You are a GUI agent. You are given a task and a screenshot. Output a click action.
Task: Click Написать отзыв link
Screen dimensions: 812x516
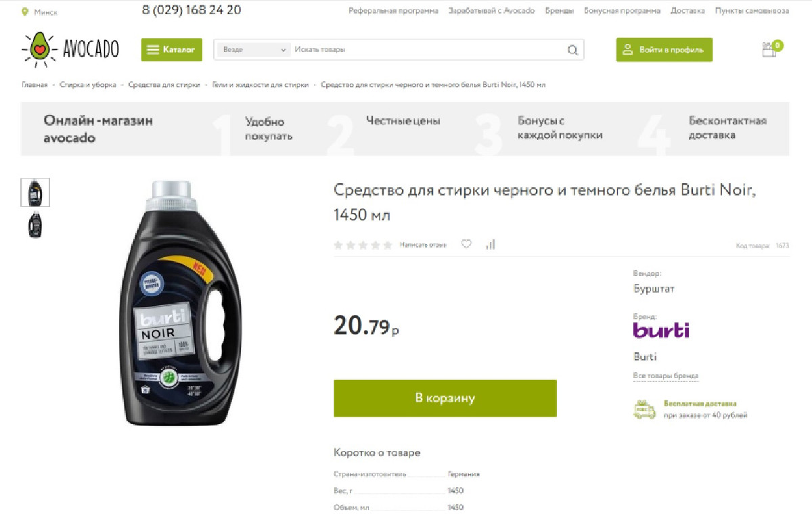pos(423,245)
